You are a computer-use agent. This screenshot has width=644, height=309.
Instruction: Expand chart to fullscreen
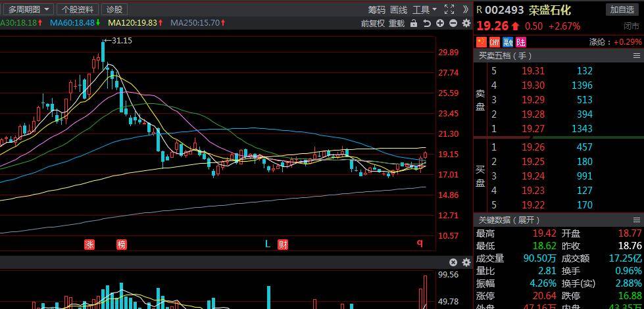(449, 9)
